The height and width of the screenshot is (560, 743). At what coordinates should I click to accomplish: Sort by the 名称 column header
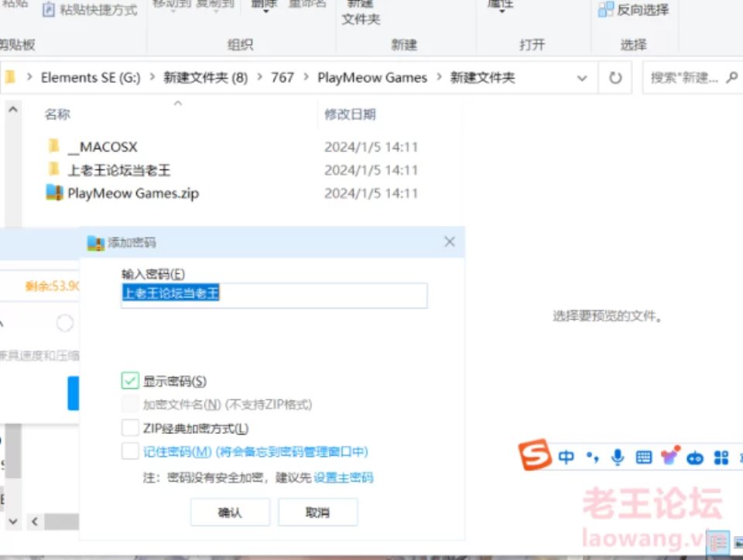coord(57,114)
